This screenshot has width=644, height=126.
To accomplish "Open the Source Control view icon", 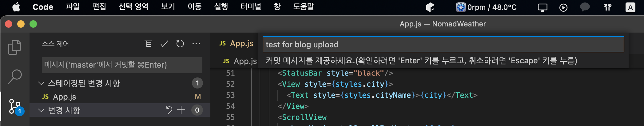I will (14, 107).
